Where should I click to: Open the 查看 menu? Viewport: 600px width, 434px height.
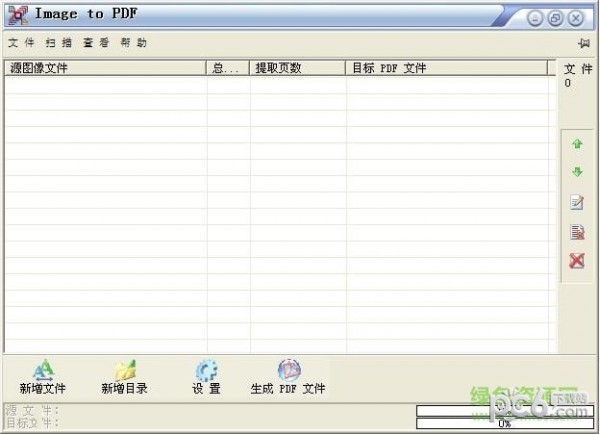point(96,42)
